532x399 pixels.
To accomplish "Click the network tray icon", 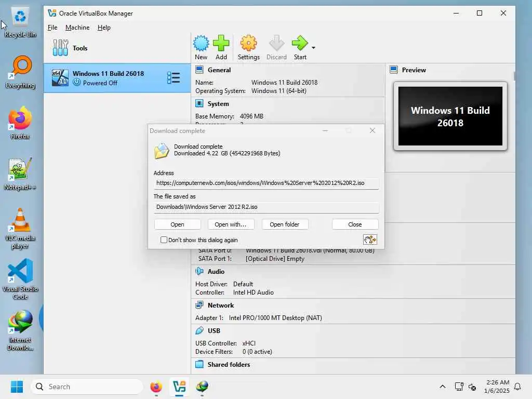I will 459,387.
